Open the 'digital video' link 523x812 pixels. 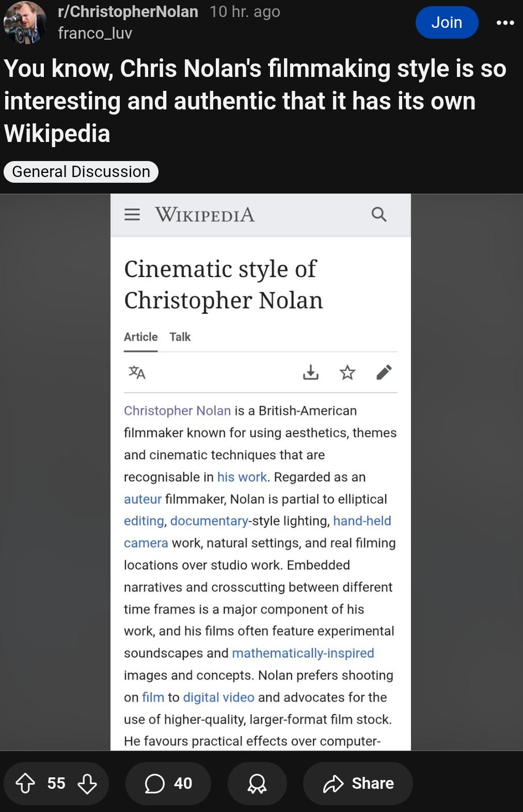pyautogui.click(x=219, y=697)
